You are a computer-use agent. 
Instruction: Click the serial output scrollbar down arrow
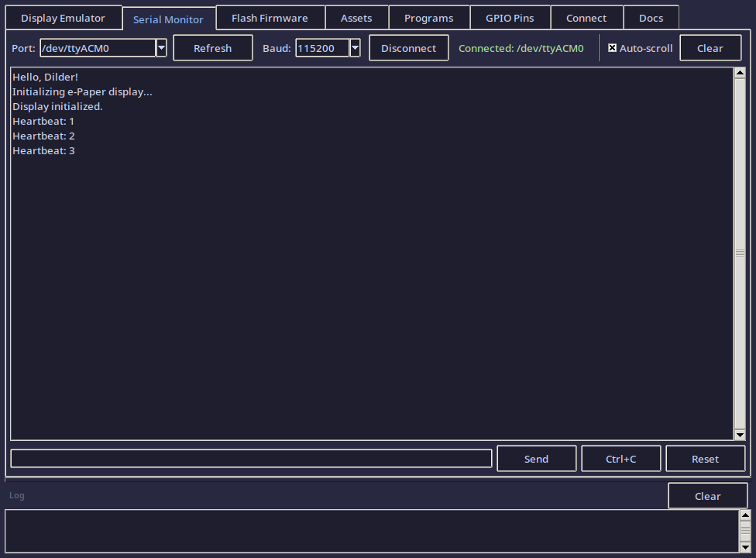click(738, 433)
